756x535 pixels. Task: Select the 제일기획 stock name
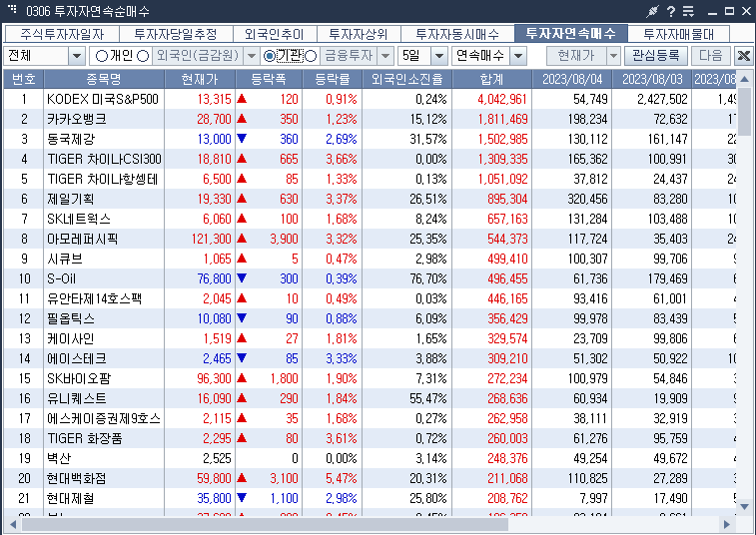[70, 199]
